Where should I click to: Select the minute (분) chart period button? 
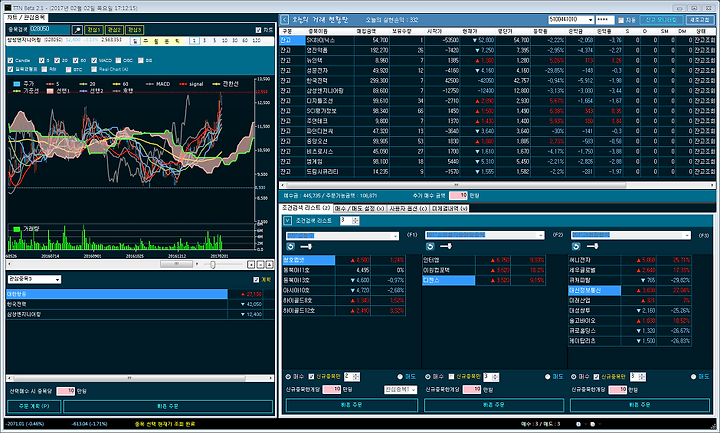167,41
